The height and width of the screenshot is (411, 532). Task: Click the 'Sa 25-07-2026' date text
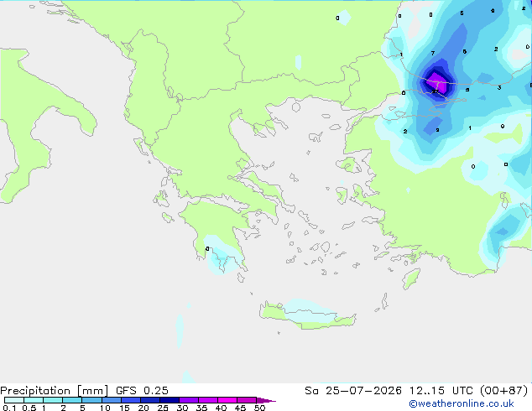pyautogui.click(x=353, y=391)
